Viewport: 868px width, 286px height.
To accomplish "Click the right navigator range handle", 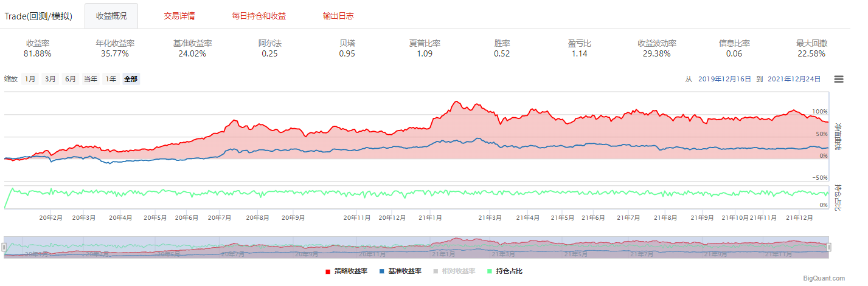I will pos(828,247).
